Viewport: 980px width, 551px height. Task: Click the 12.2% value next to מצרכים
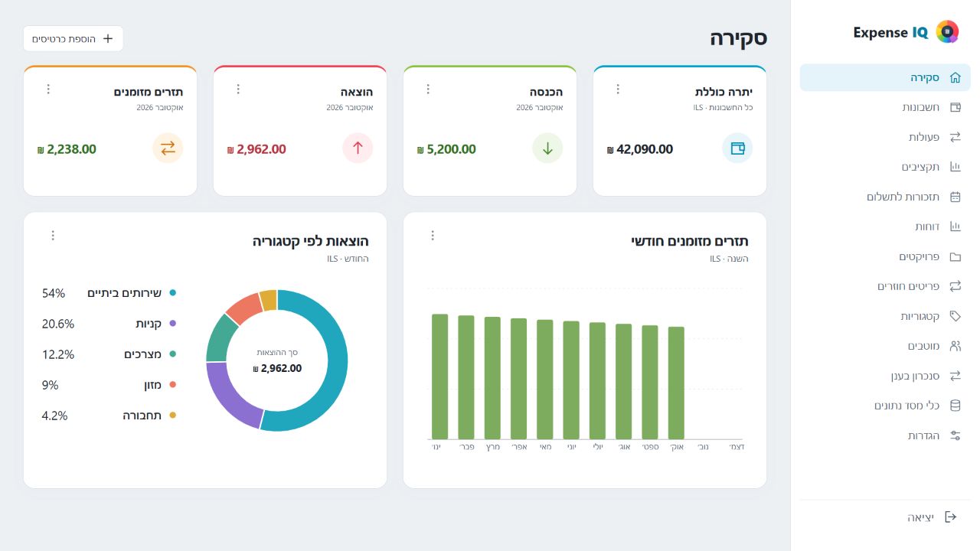pyautogui.click(x=58, y=354)
